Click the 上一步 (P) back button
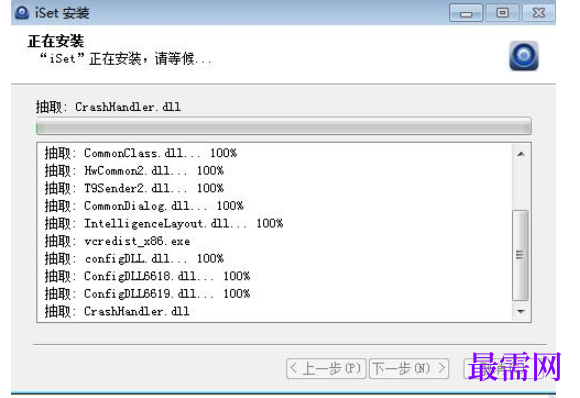Image resolution: width=580 pixels, height=398 pixels. (x=326, y=368)
